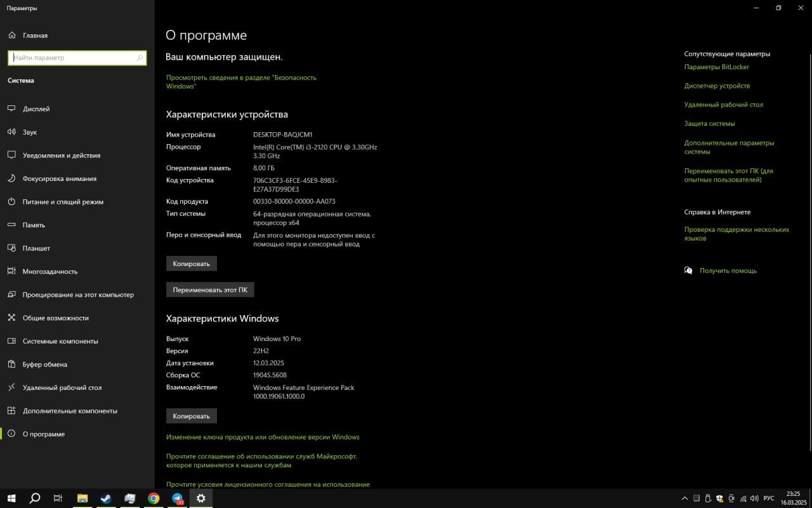Click the Meet Now tray icon

pos(731,498)
